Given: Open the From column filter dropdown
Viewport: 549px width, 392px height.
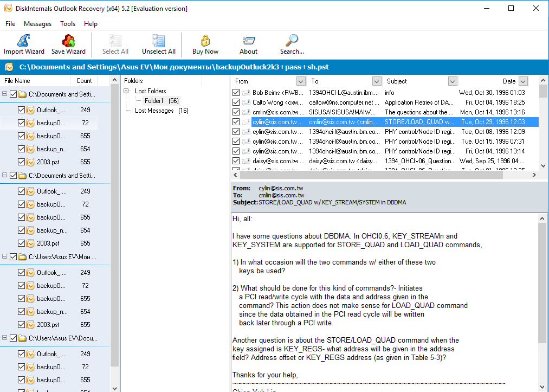Looking at the screenshot, I should [x=301, y=81].
